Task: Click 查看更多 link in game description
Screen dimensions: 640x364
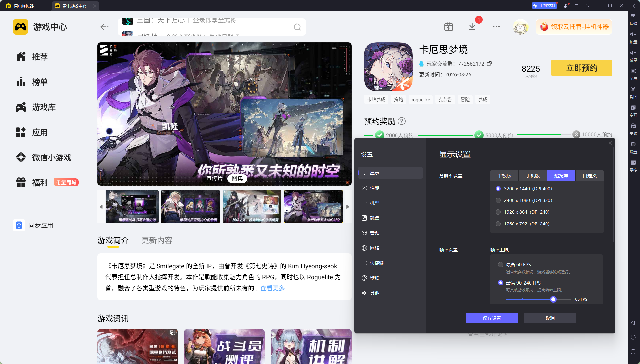Action: (x=272, y=288)
